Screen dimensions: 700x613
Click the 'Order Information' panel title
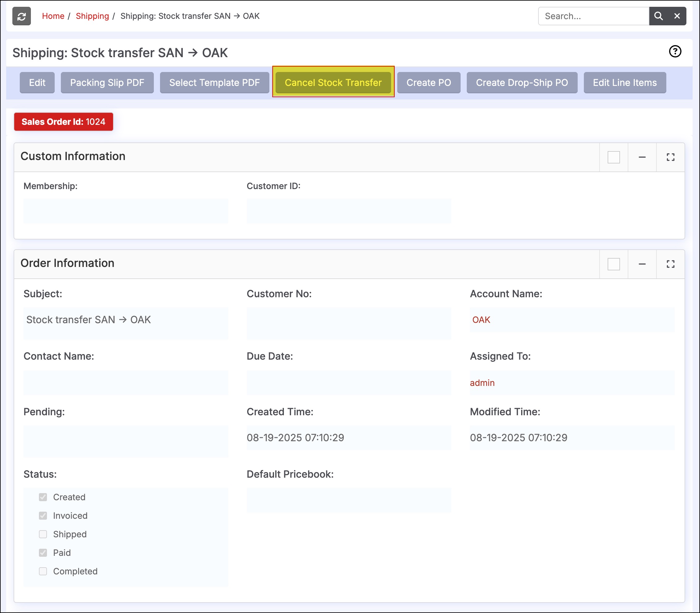(67, 263)
